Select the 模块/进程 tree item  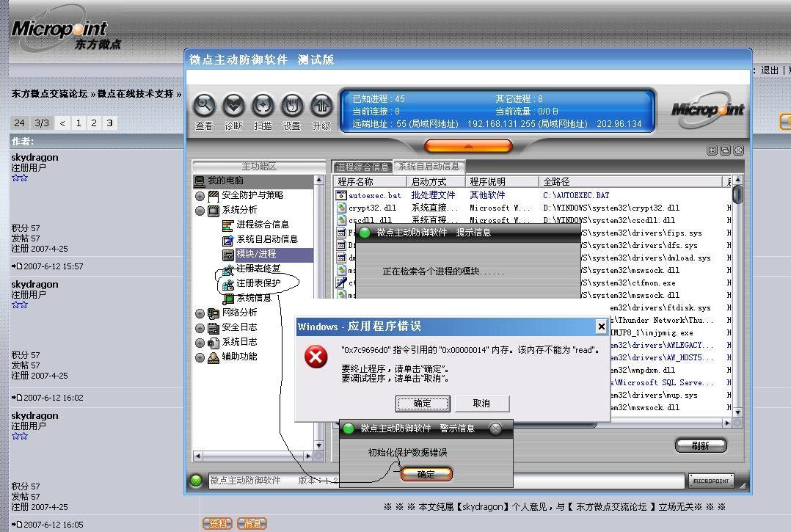(x=256, y=254)
